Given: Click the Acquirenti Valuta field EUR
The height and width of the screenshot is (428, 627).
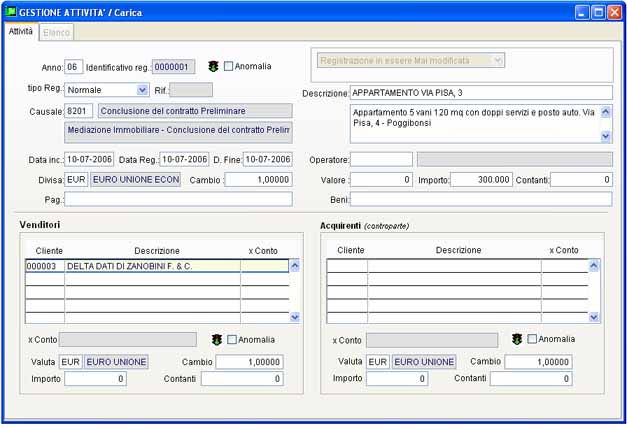Looking at the screenshot, I should [x=378, y=362].
